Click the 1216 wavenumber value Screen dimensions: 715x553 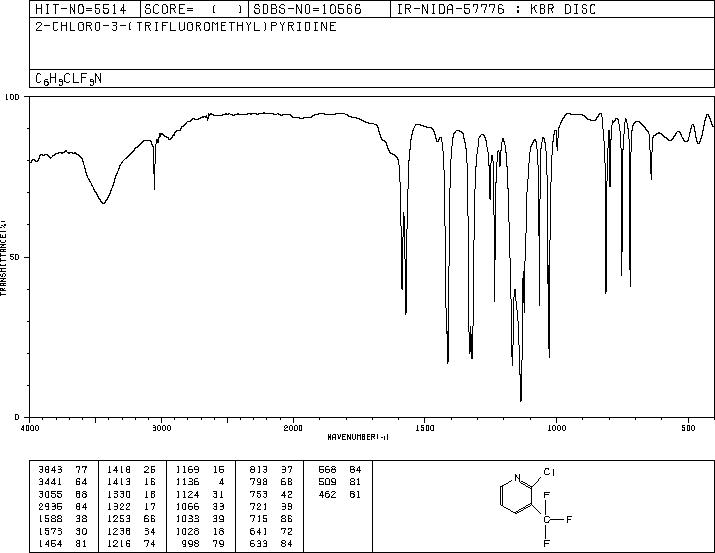[x=119, y=544]
